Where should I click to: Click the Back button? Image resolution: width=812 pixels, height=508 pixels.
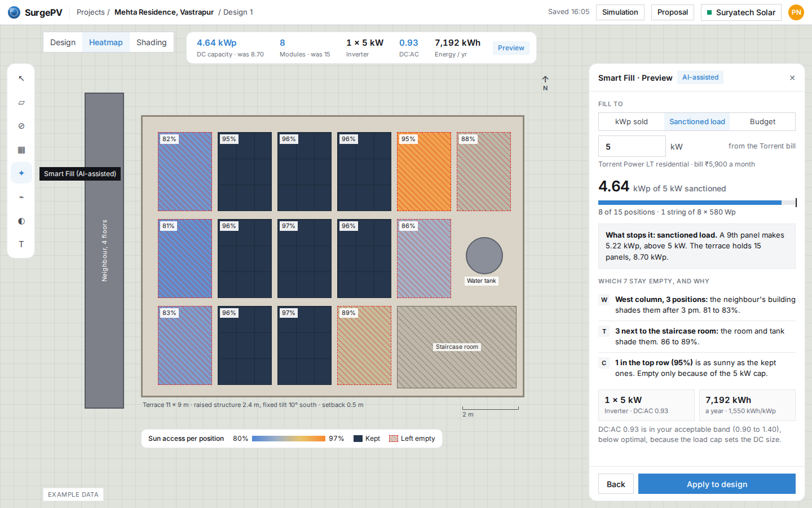point(616,484)
